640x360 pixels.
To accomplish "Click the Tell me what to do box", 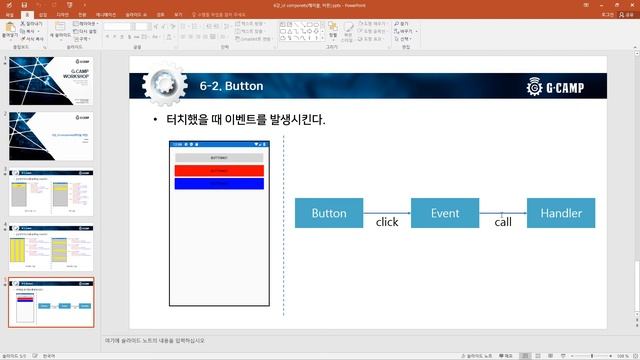I will pyautogui.click(x=219, y=15).
